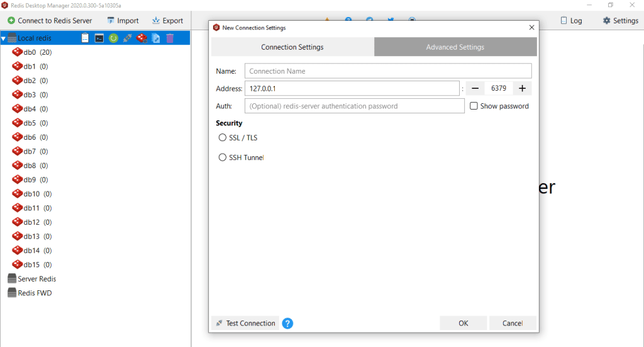The width and height of the screenshot is (644, 347).
Task: Collapse the Local redis tree node
Action: 3,38
